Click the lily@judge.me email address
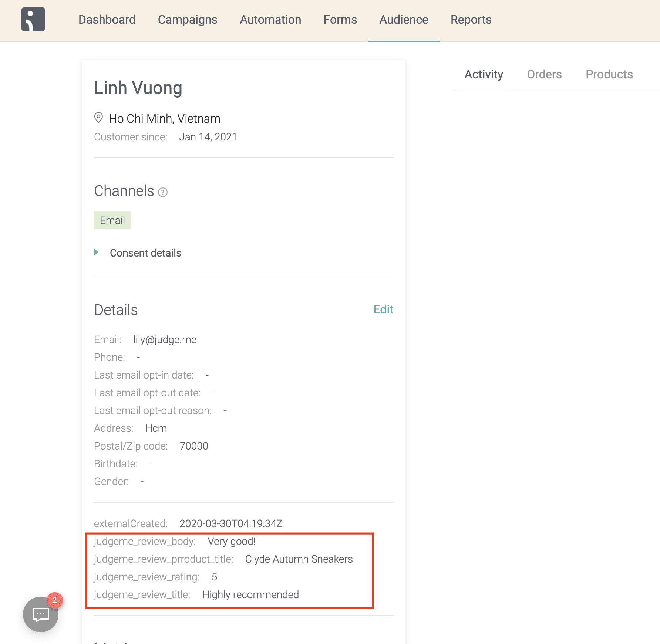660x644 pixels. click(x=165, y=339)
